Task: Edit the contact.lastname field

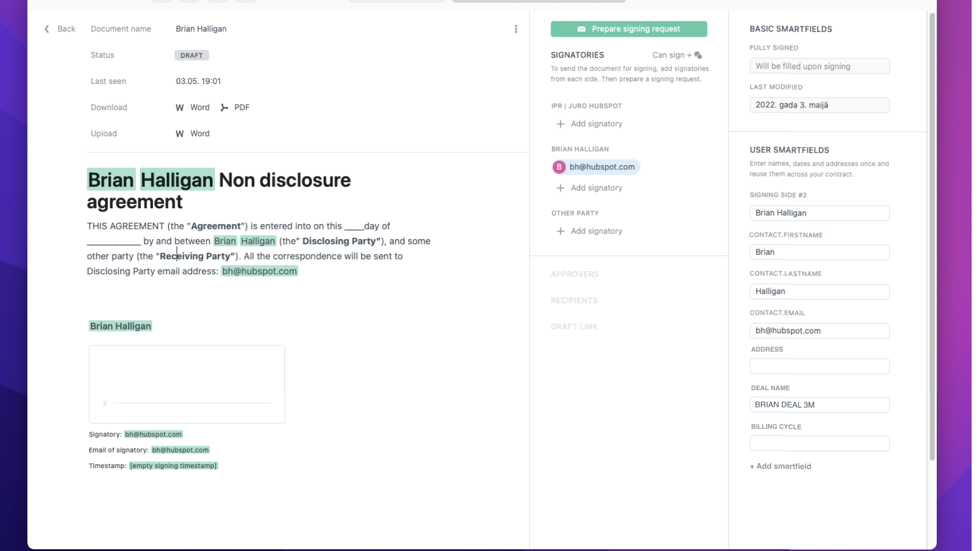Action: pos(819,292)
